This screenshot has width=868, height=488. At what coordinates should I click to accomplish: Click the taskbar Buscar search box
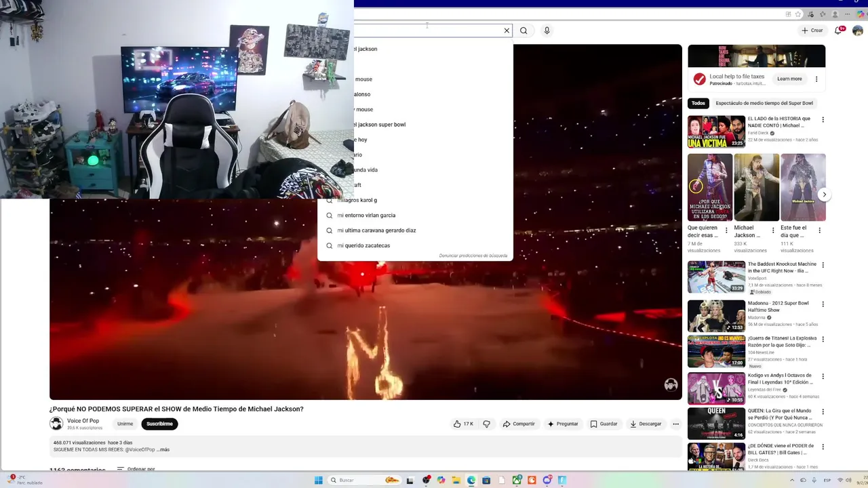[x=365, y=481]
